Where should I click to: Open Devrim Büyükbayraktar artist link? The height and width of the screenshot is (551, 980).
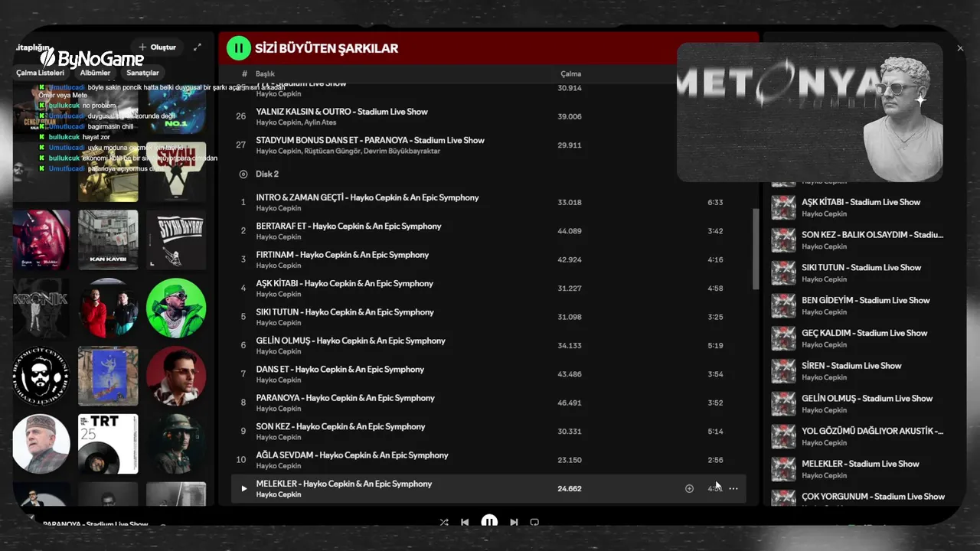coord(402,151)
